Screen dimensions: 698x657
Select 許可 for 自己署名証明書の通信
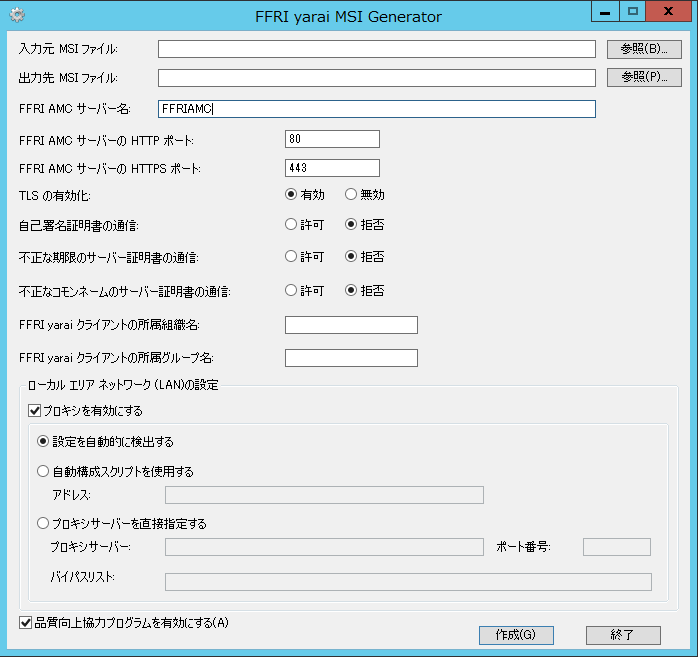(x=291, y=224)
